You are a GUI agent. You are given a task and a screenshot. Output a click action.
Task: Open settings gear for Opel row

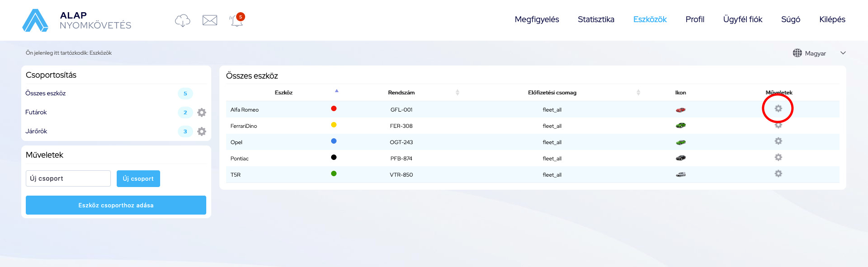[x=778, y=141]
